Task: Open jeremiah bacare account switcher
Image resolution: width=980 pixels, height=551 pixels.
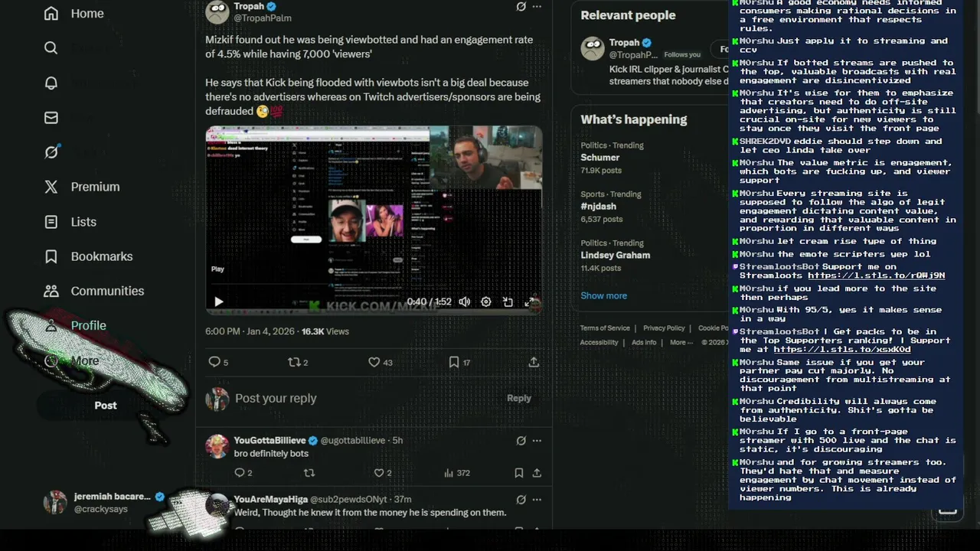Action: pyautogui.click(x=105, y=502)
